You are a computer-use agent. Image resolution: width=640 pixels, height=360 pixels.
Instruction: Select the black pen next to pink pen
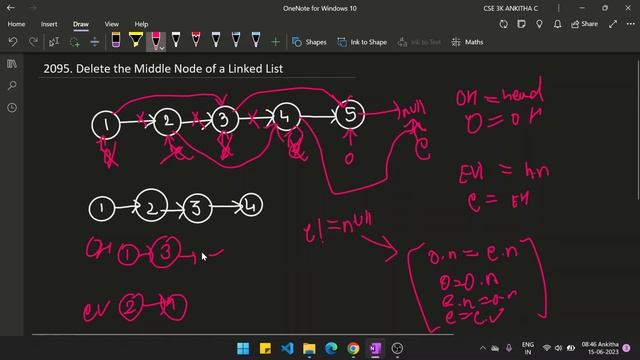coord(176,40)
